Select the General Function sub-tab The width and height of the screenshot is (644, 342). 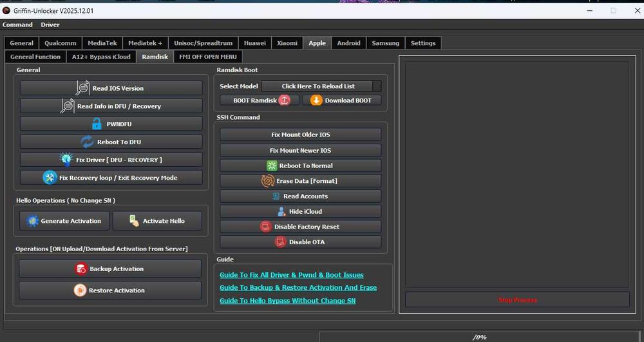pyautogui.click(x=35, y=57)
